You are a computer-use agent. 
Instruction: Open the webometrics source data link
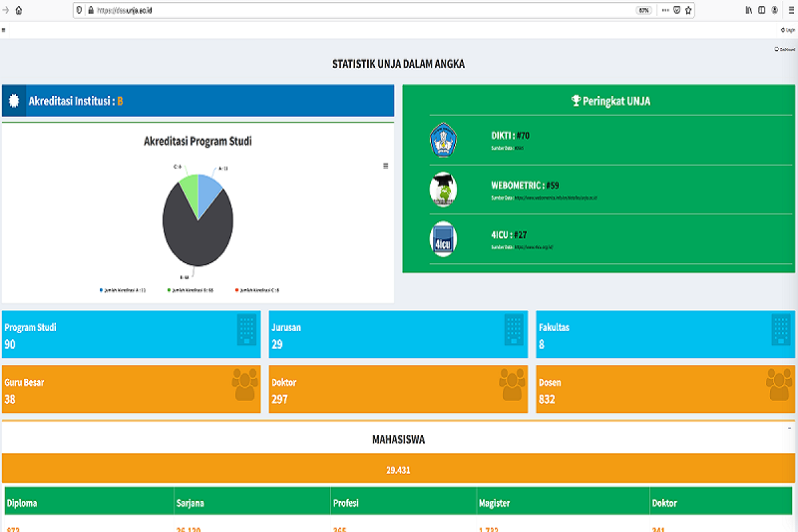coord(555,198)
